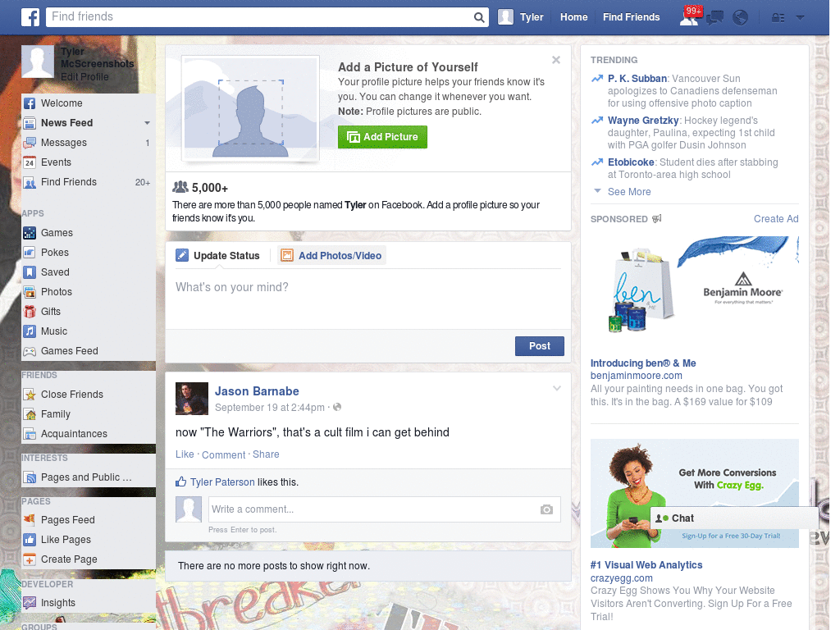Click the Gifts icon
Viewport: 840px width, 630px height.
point(30,312)
